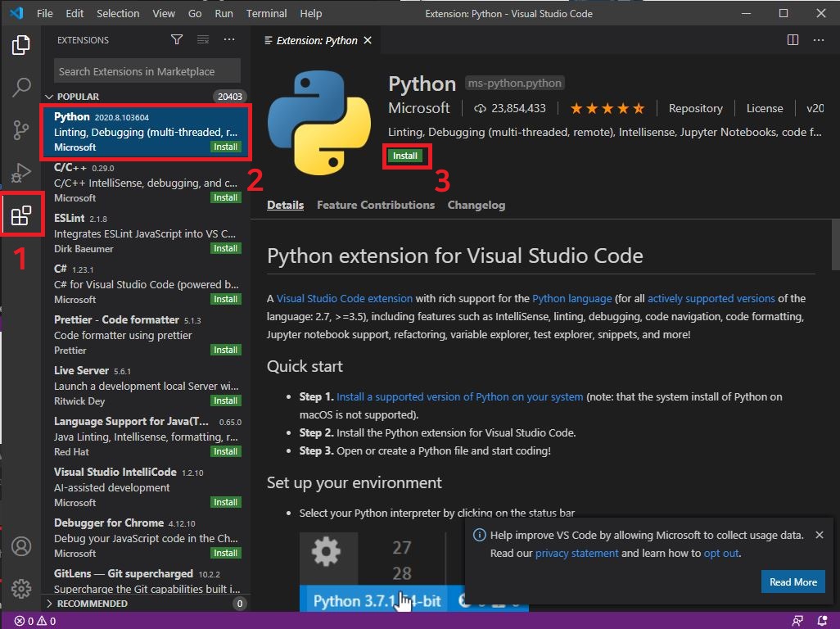Viewport: 840px width, 629px height.
Task: Open the Repository link
Action: click(695, 109)
